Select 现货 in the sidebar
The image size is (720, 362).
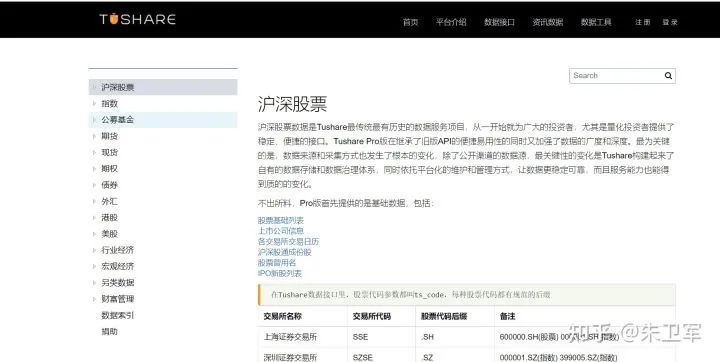click(x=109, y=153)
